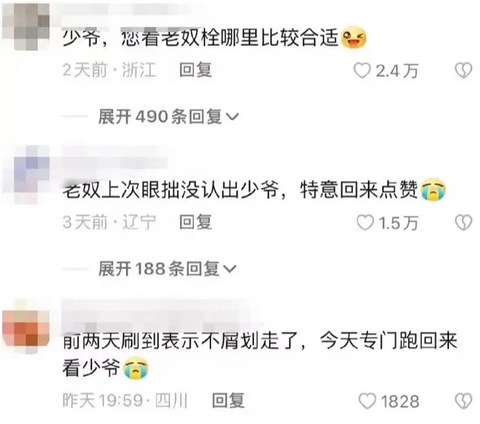The width and height of the screenshot is (480, 424).
Task: Click chevron next to 展开188条回复
Action: (230, 269)
